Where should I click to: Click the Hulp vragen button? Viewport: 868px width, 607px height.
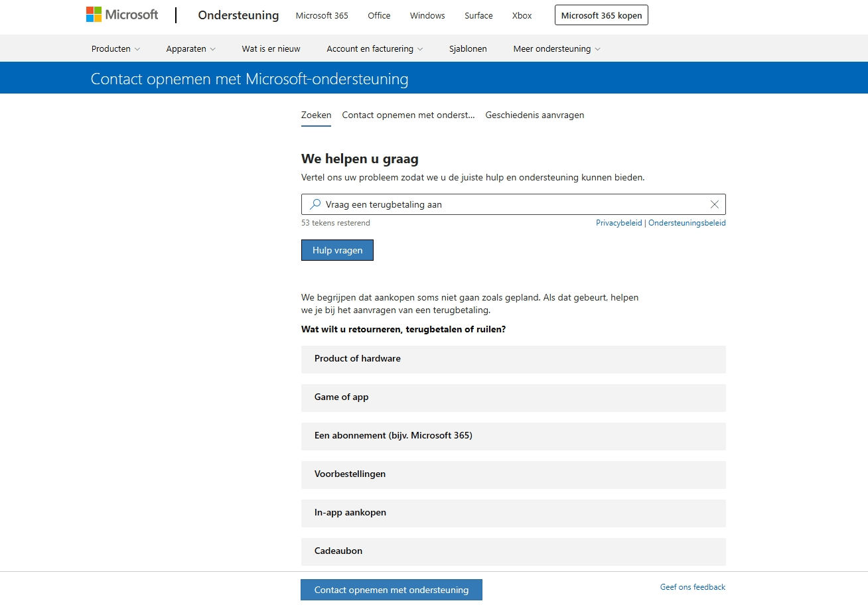(x=337, y=250)
